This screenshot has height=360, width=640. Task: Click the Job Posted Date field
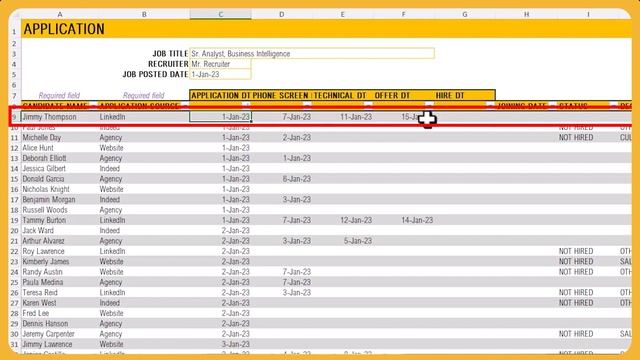point(220,74)
